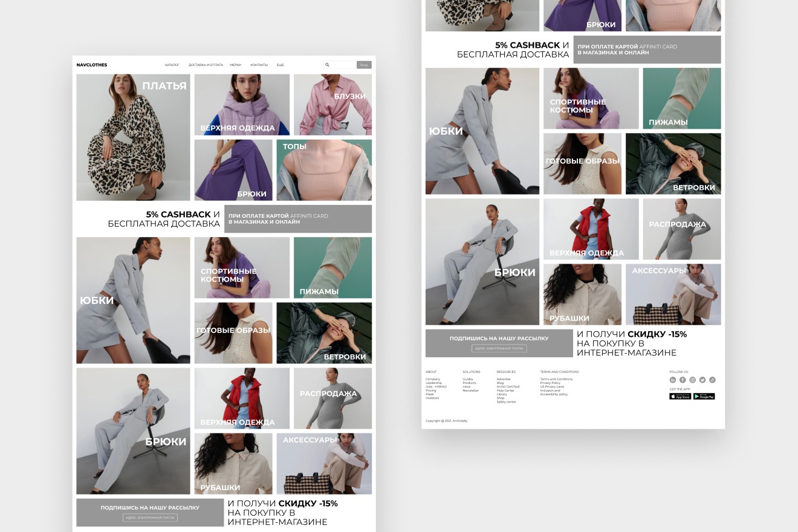Click the gray Вход login button

coord(364,65)
